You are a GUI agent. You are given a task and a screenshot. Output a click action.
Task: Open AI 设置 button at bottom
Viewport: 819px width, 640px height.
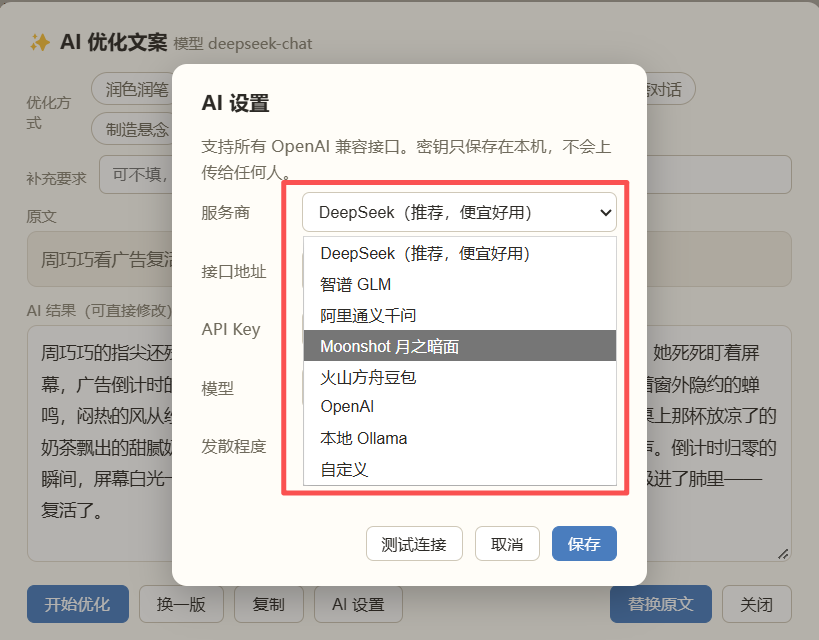(x=358, y=604)
